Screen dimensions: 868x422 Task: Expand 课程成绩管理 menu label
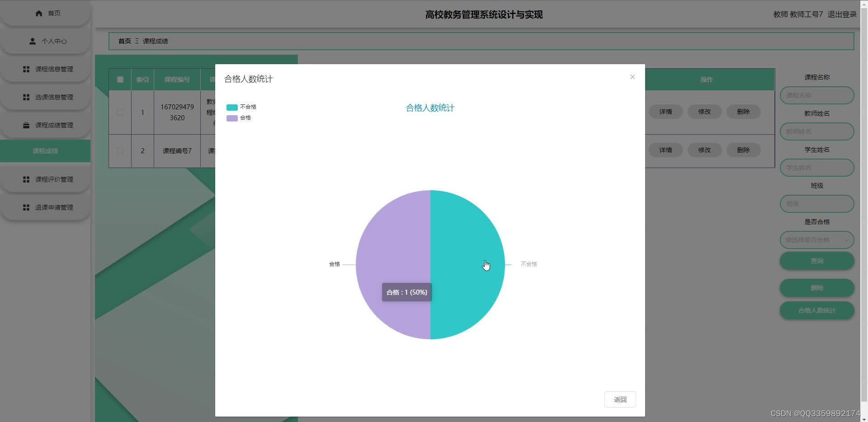coord(54,125)
